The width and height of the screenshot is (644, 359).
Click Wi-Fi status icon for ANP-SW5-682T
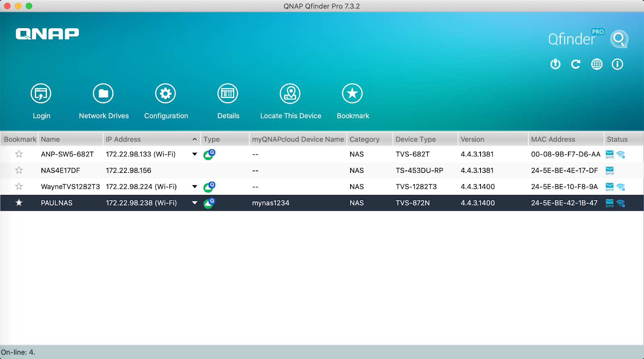[x=621, y=155]
